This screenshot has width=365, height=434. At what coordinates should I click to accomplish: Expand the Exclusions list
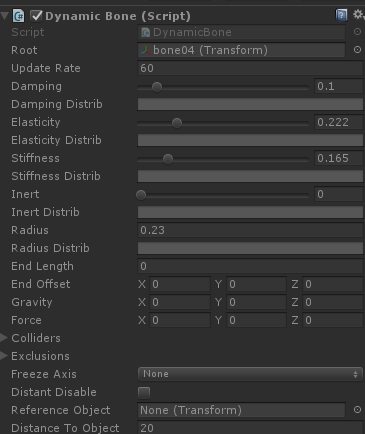(4, 356)
